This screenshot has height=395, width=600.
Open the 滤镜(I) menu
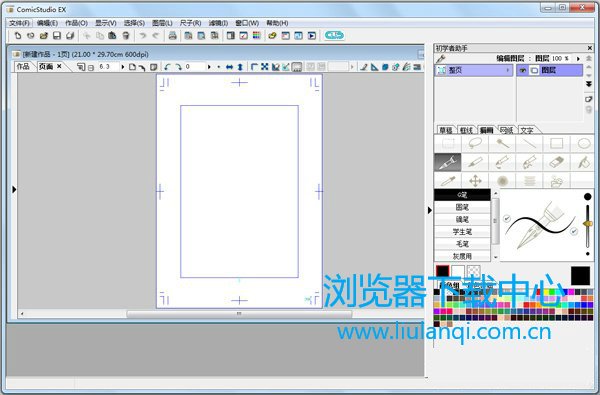(218, 23)
